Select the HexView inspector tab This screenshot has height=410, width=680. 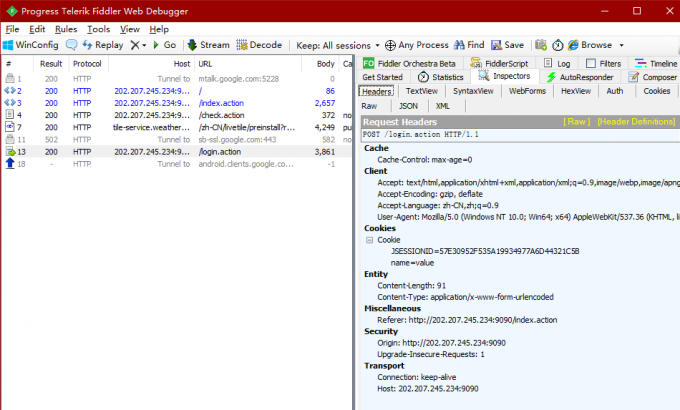(x=576, y=91)
